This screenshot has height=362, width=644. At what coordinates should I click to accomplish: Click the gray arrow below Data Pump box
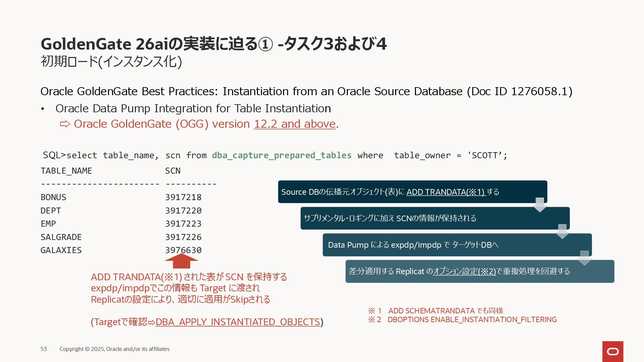[584, 258]
